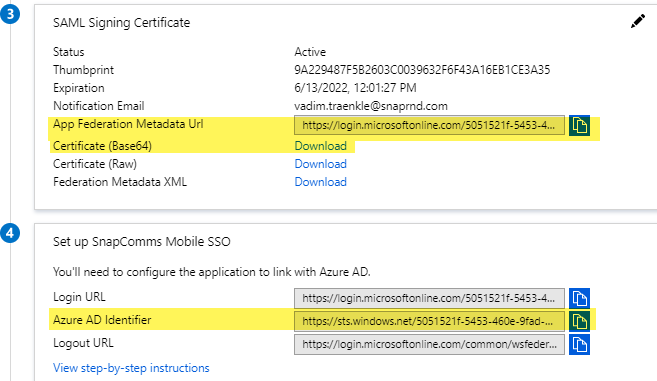The height and width of the screenshot is (381, 657).
Task: Open View step-by-step instructions link
Action: (x=131, y=368)
